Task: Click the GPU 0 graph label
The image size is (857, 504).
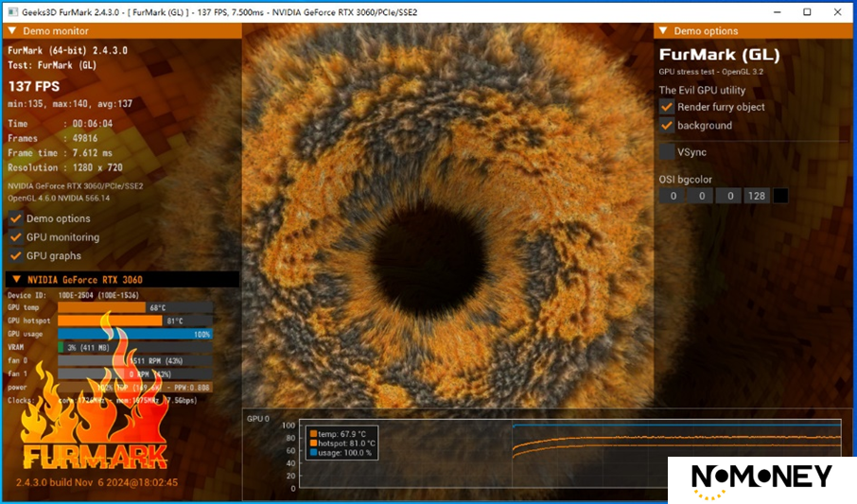Action: pos(258,419)
